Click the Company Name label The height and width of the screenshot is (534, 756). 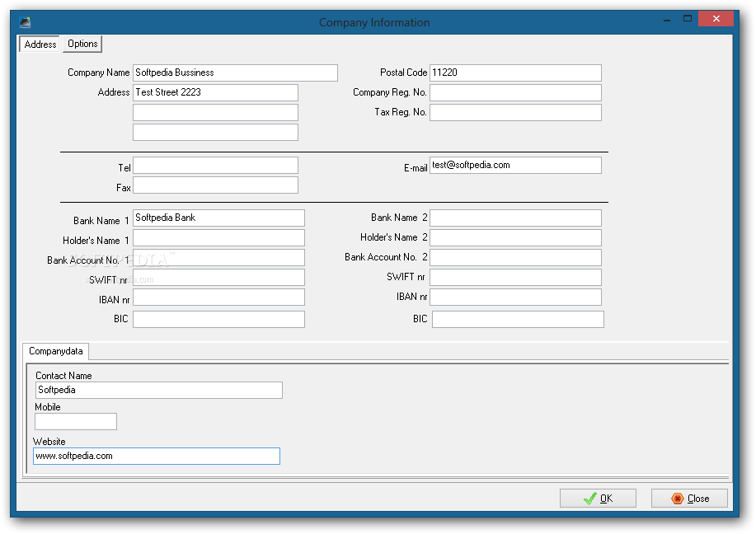[98, 73]
